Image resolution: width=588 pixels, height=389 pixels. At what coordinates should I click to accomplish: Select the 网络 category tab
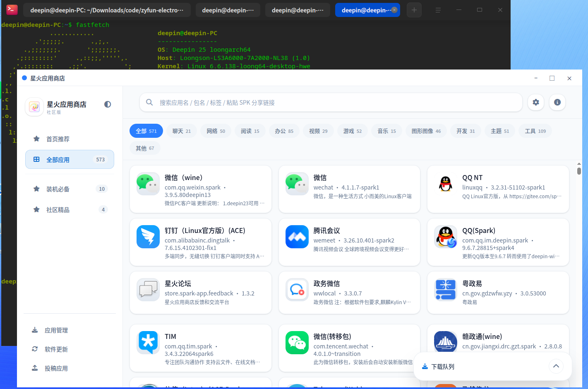click(216, 131)
